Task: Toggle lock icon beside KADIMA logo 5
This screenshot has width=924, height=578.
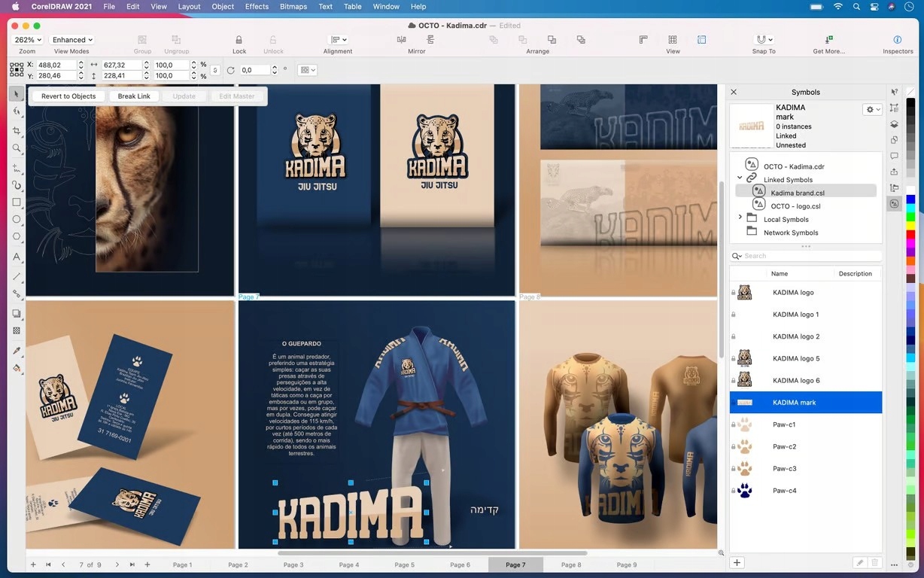Action: tap(733, 359)
